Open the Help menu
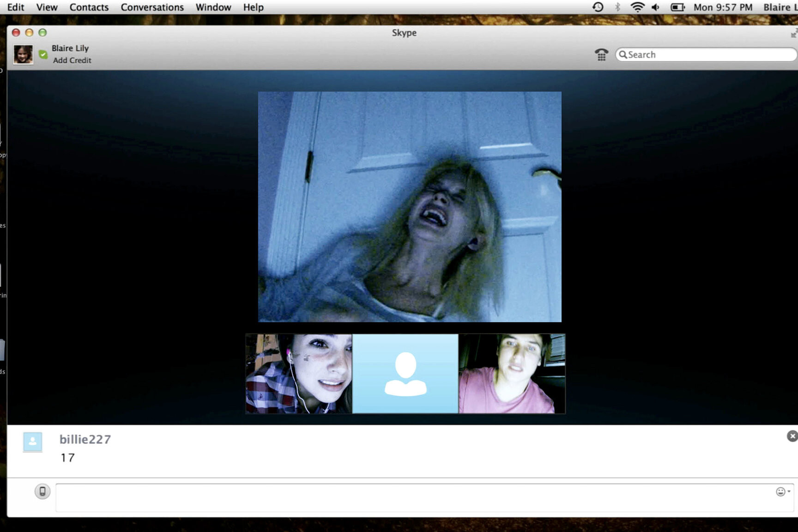The height and width of the screenshot is (532, 798). tap(254, 7)
